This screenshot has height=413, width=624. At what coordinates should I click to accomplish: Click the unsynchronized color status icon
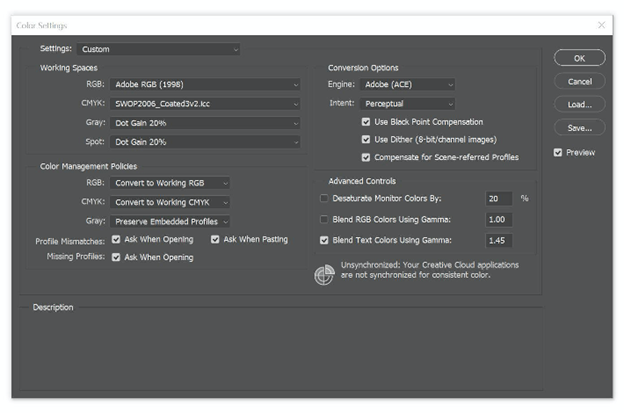click(324, 275)
